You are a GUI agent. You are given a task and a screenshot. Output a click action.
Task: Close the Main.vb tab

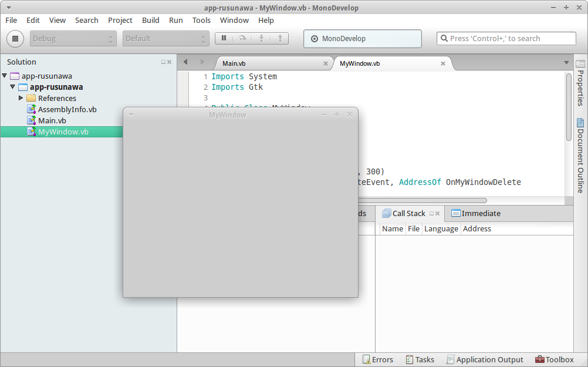[326, 64]
